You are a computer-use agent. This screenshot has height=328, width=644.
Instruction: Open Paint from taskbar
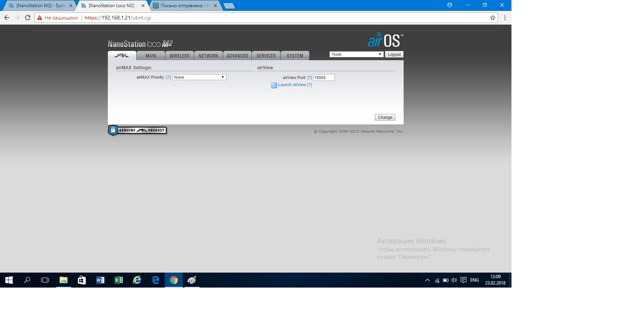[192, 280]
